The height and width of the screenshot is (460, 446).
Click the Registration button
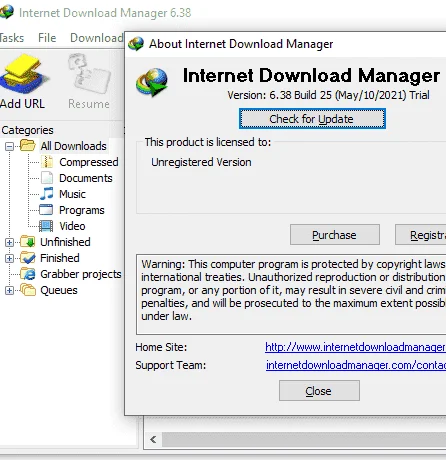(421, 235)
